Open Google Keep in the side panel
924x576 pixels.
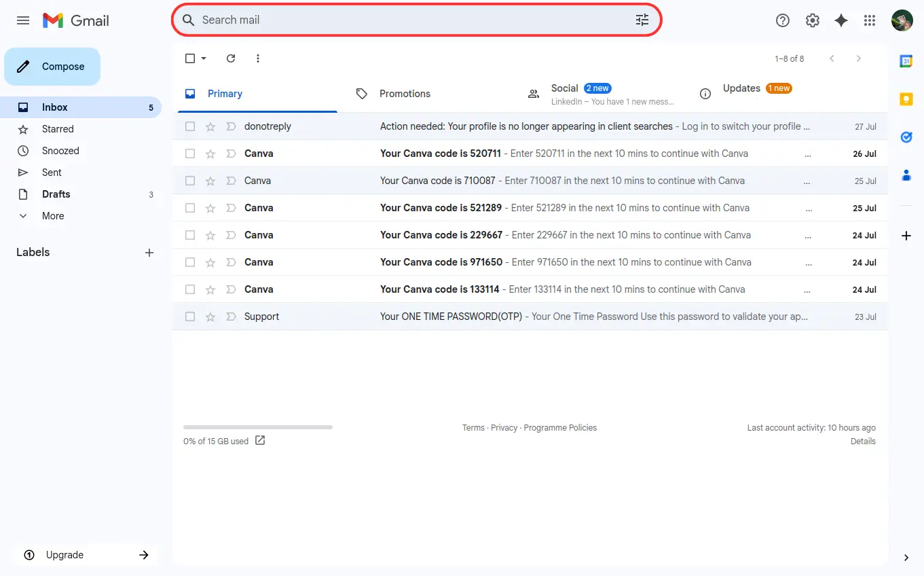pos(906,99)
